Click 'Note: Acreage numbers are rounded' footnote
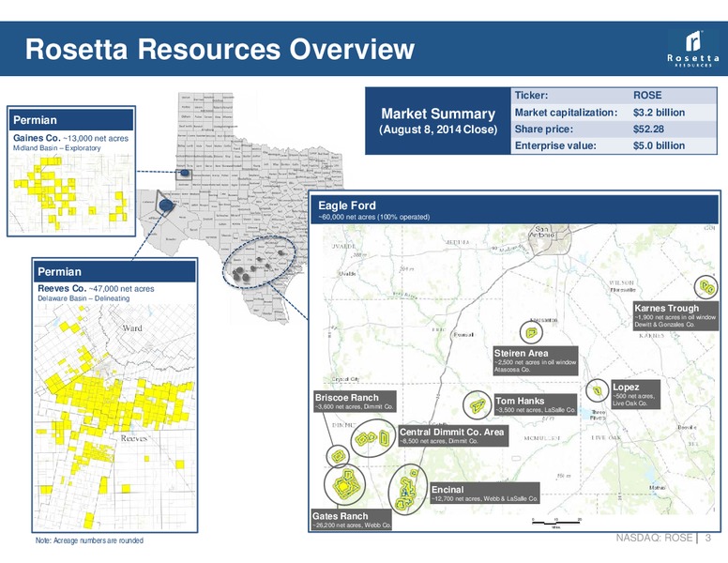Viewport: 728px width, 563px height. 89,540
